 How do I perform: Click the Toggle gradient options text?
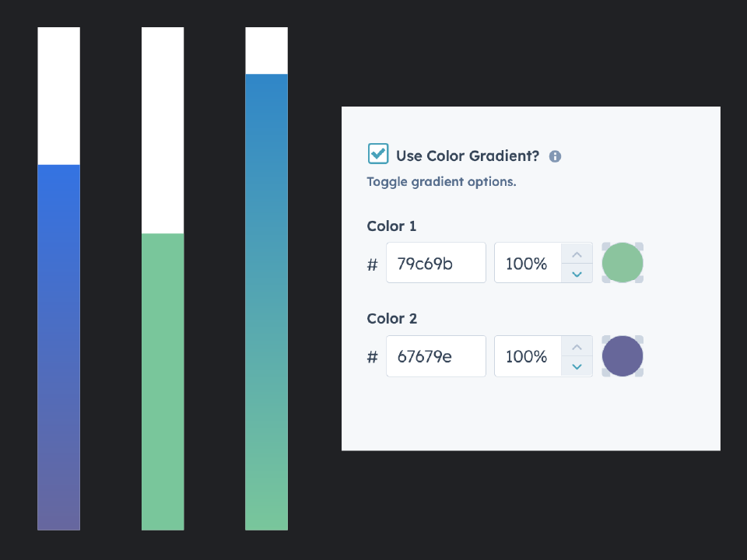441,181
